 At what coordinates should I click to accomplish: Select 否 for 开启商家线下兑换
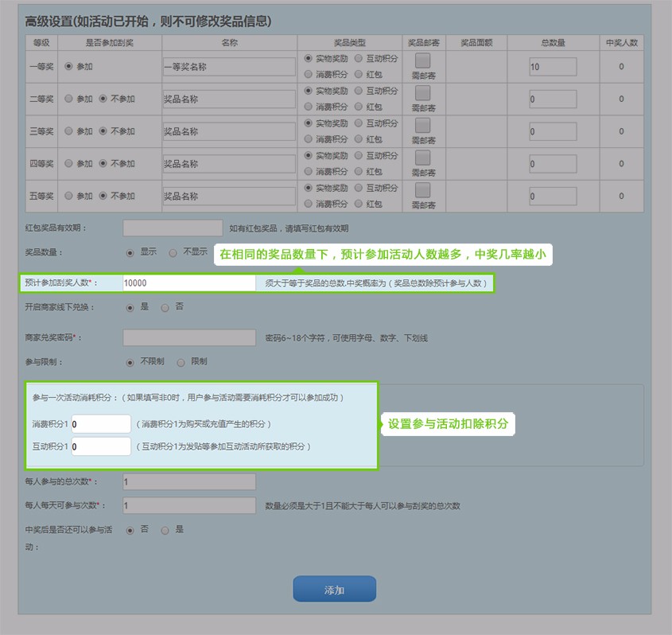165,307
